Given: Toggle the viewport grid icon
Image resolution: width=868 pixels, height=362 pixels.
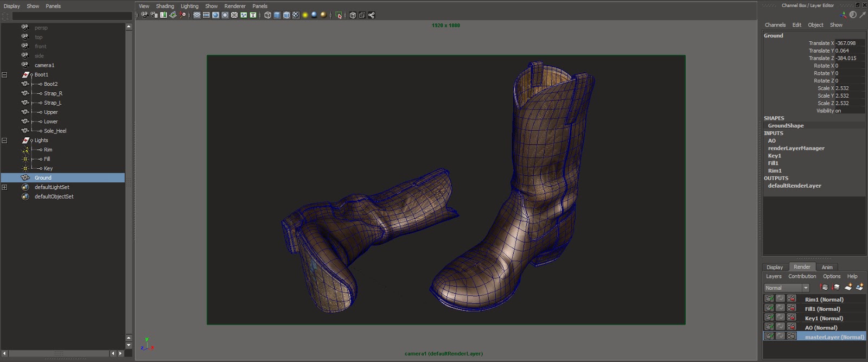Looking at the screenshot, I should tap(197, 15).
